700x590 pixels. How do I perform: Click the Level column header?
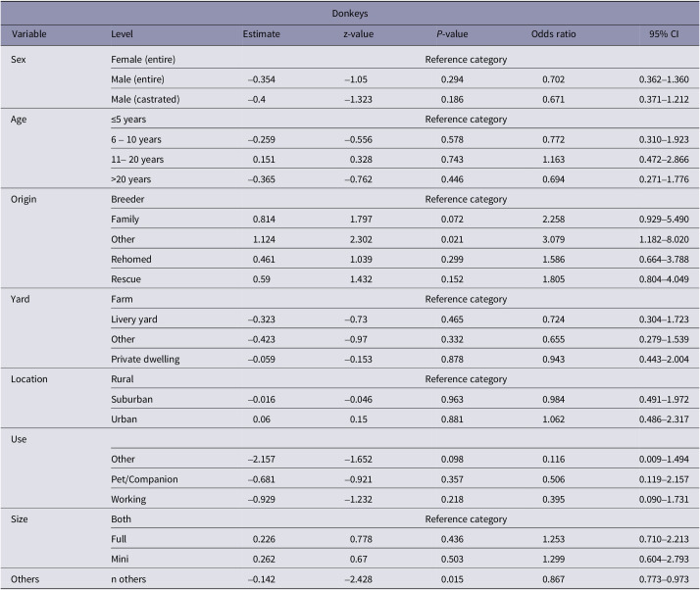tap(122, 34)
